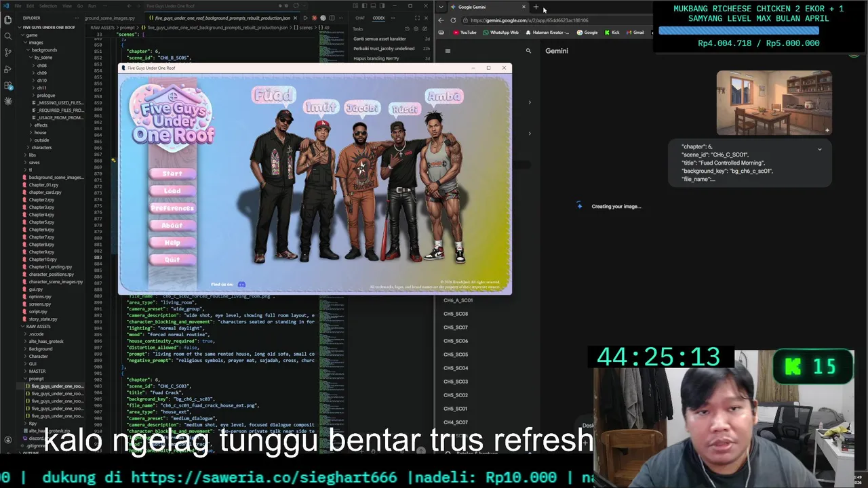Collapse RAW ASSETS folder
868x488 pixels.
(37, 326)
